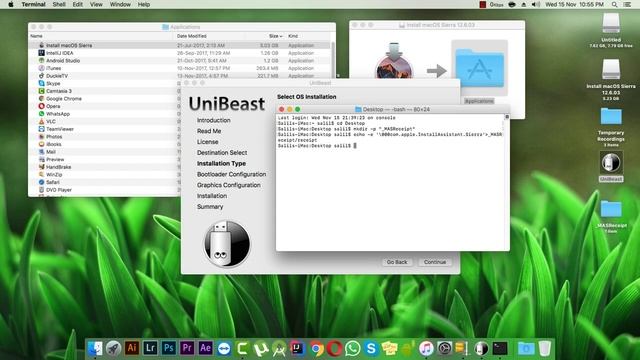
Task: Open UniBeast app icon in dock
Action: pyautogui.click(x=481, y=349)
